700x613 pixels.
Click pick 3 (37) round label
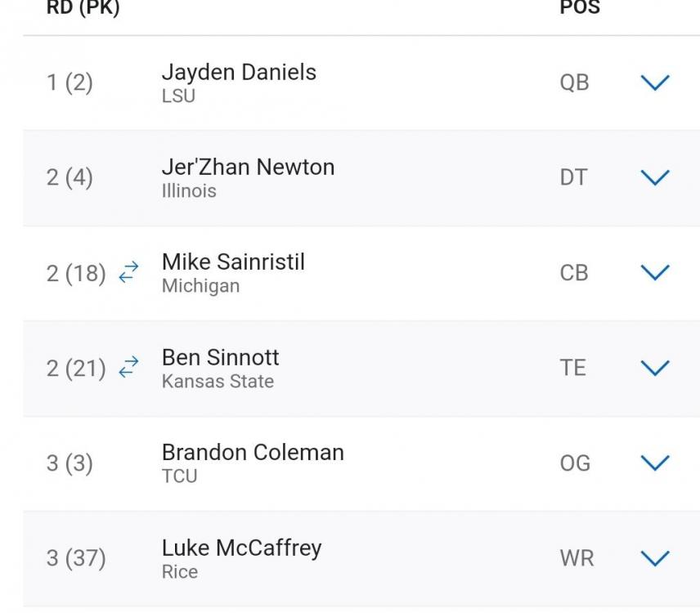tap(76, 559)
